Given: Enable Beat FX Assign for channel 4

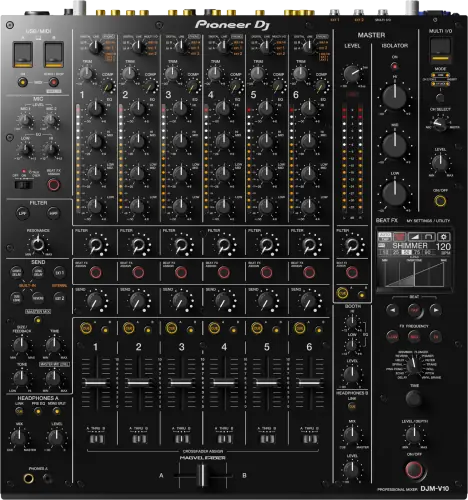Looking at the screenshot, I should [x=224, y=272].
